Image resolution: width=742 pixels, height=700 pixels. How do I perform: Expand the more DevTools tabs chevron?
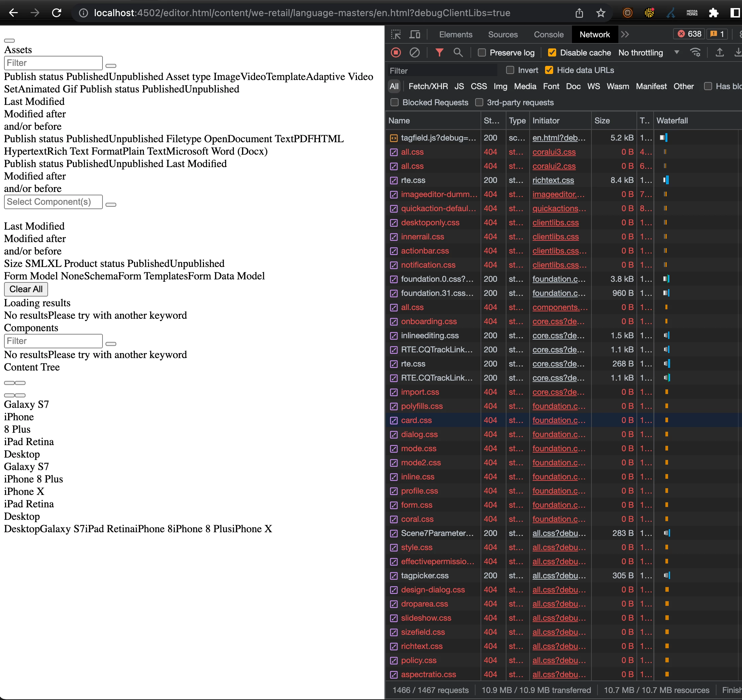[x=625, y=34]
